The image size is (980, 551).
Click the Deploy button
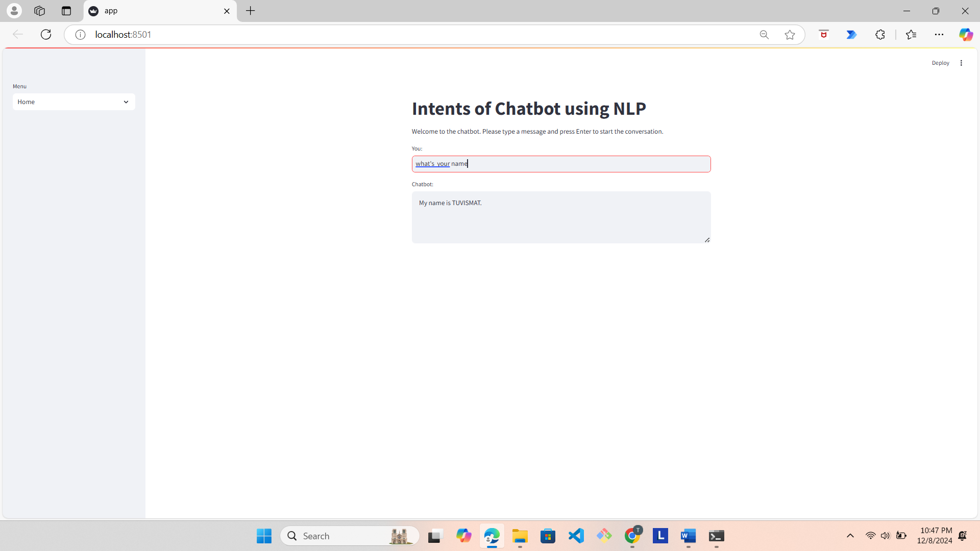tap(940, 63)
